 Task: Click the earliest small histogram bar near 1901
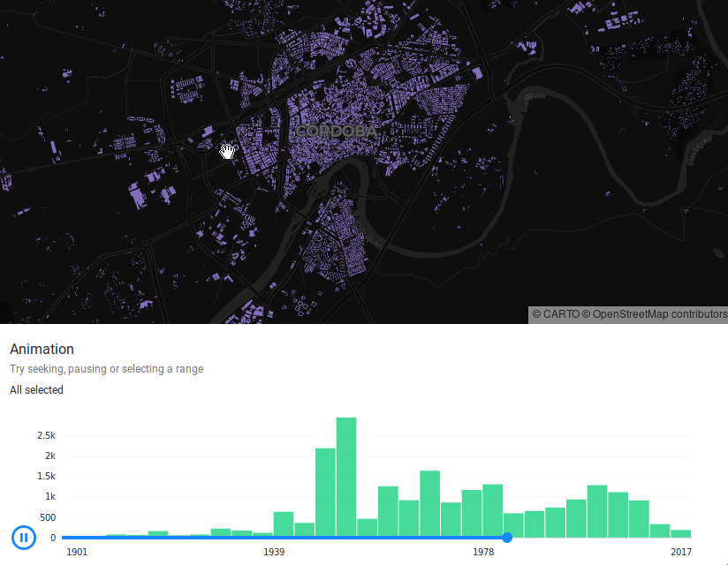tap(115, 535)
